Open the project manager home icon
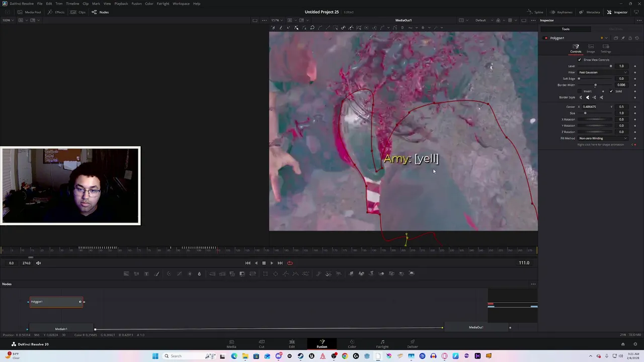 (623, 344)
